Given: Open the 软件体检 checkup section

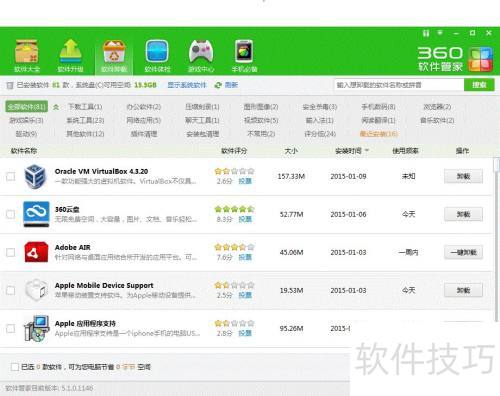Looking at the screenshot, I should [x=157, y=56].
